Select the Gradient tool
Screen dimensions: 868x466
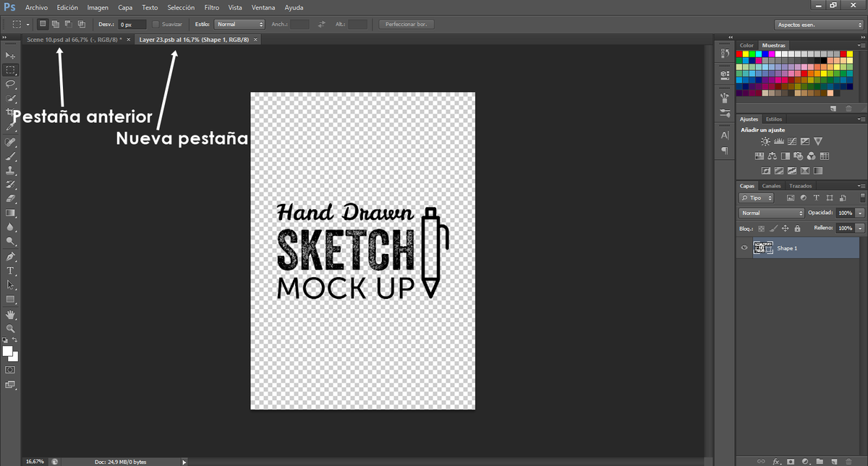(x=10, y=213)
